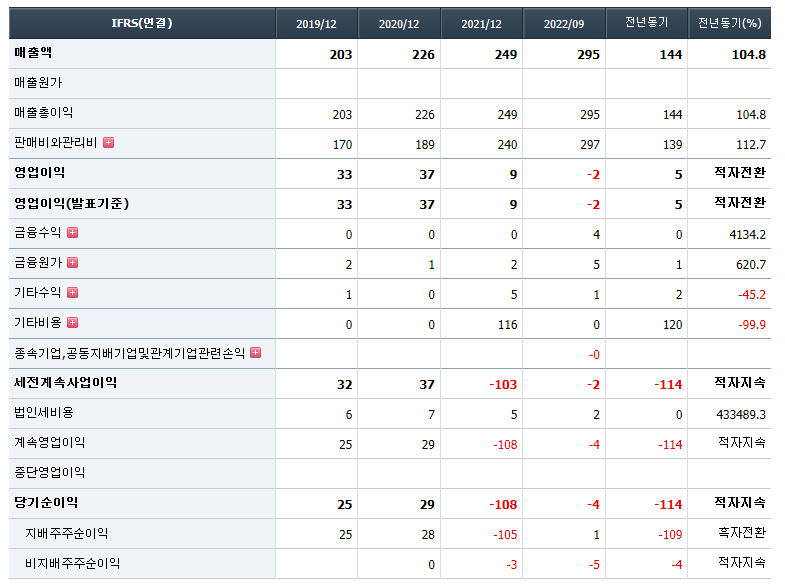Expand the 기타비용 row plus icon
Screen dimensions: 785x585
click(x=73, y=323)
